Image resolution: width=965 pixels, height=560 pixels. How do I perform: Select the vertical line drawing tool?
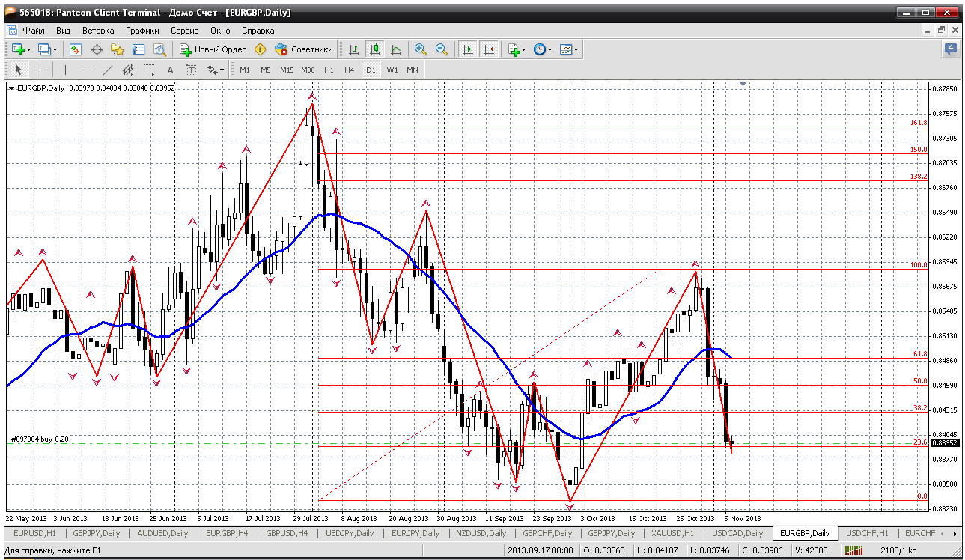pyautogui.click(x=66, y=70)
